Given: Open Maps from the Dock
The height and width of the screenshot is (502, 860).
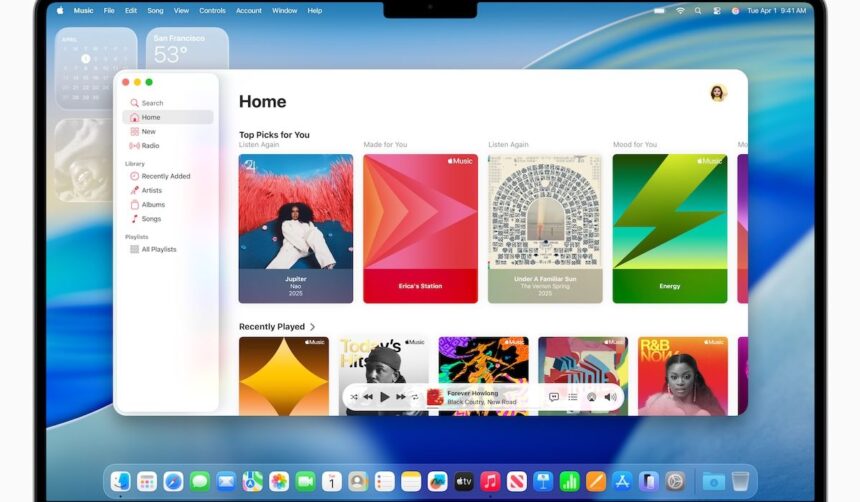Looking at the screenshot, I should coord(252,482).
